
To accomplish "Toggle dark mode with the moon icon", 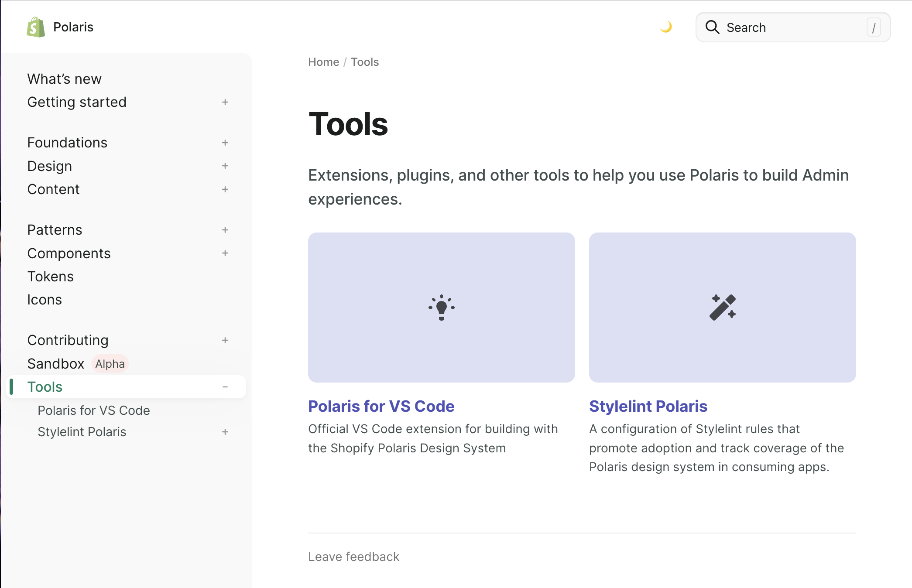I will coord(665,27).
